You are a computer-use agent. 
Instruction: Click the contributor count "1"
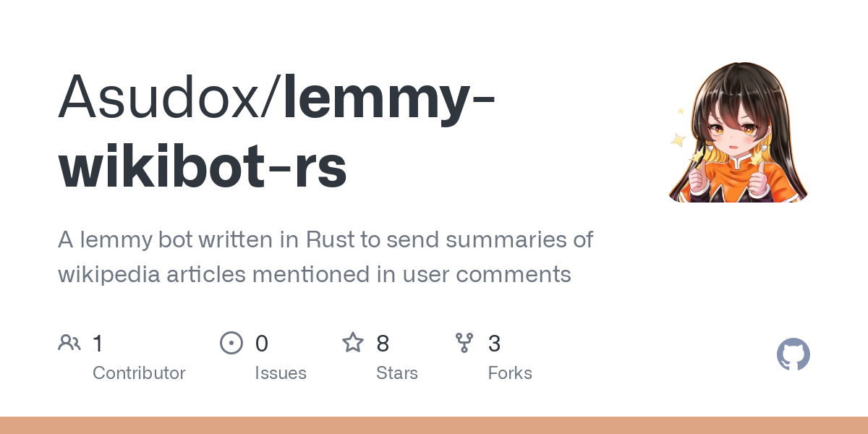(98, 344)
